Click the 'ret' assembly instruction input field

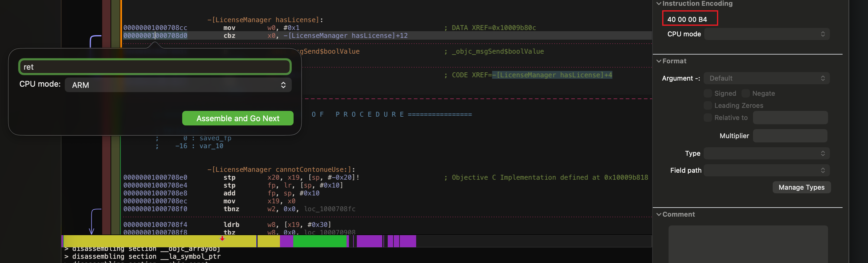[x=155, y=67]
